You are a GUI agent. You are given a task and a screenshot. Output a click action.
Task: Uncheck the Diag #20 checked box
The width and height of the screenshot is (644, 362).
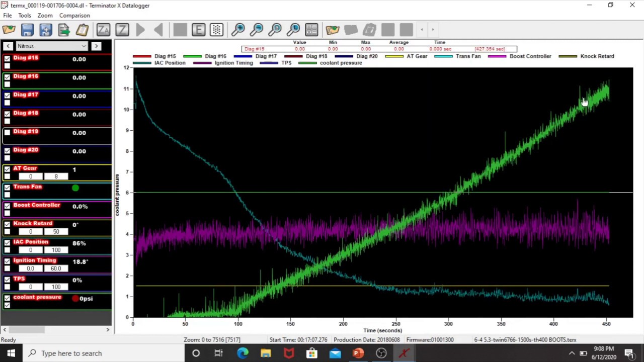[7, 151]
